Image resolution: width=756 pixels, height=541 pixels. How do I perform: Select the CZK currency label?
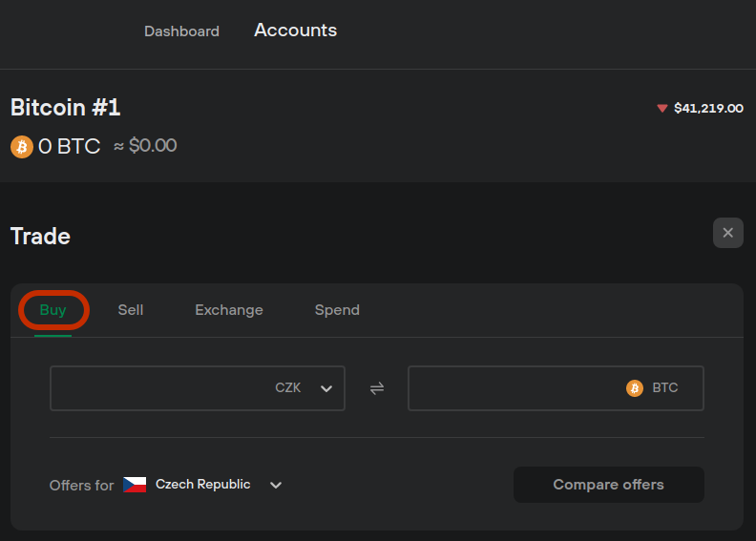click(x=288, y=387)
